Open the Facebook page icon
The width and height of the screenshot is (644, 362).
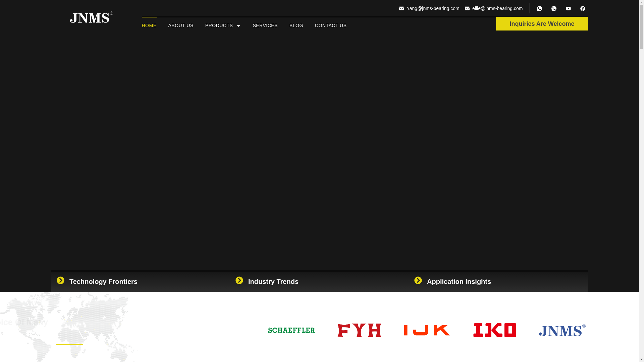coord(583,9)
